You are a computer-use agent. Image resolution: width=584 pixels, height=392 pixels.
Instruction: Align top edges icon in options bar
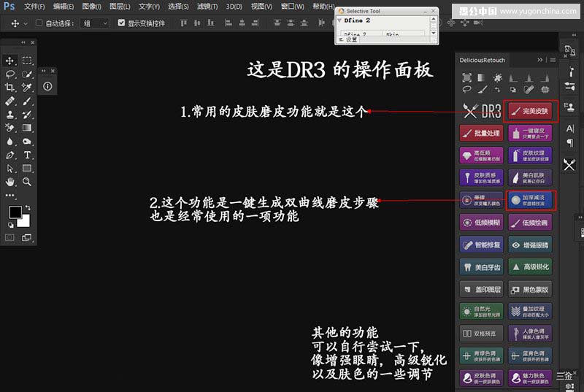click(183, 23)
